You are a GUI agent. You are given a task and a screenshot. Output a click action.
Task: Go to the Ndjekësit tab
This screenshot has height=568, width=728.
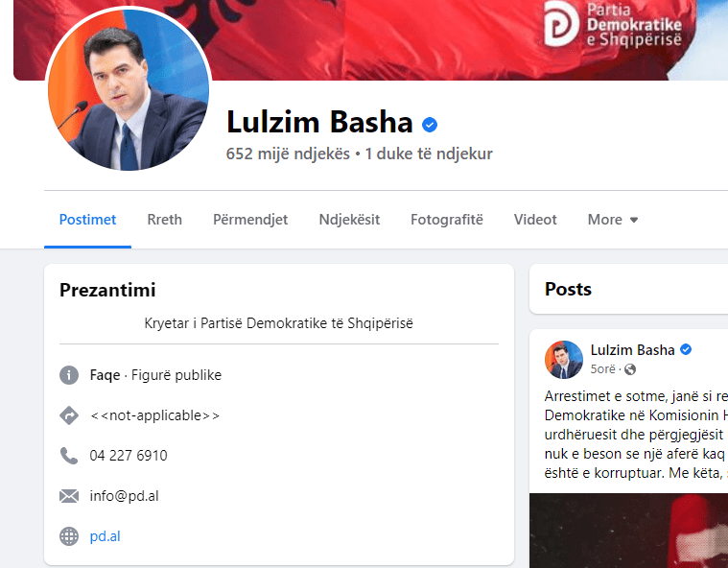(x=349, y=219)
